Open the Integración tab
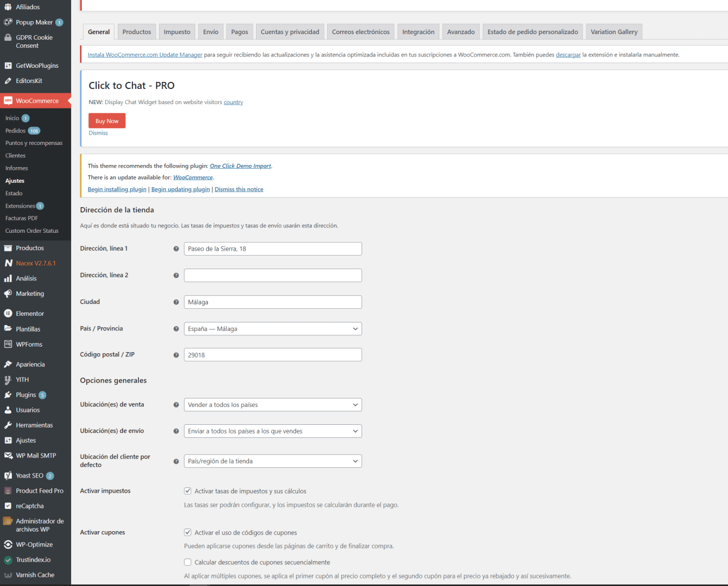The height and width of the screenshot is (586, 728). tap(418, 32)
